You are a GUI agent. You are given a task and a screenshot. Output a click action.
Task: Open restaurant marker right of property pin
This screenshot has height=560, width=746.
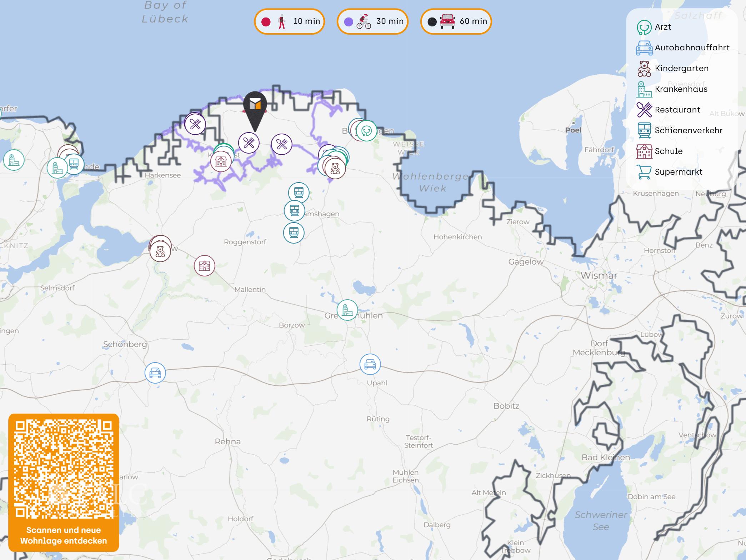point(282,144)
